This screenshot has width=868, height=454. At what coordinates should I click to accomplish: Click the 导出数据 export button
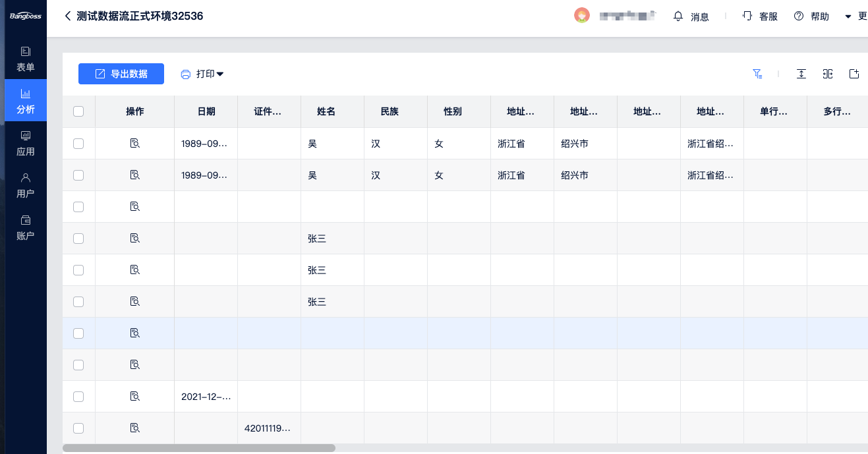(121, 74)
